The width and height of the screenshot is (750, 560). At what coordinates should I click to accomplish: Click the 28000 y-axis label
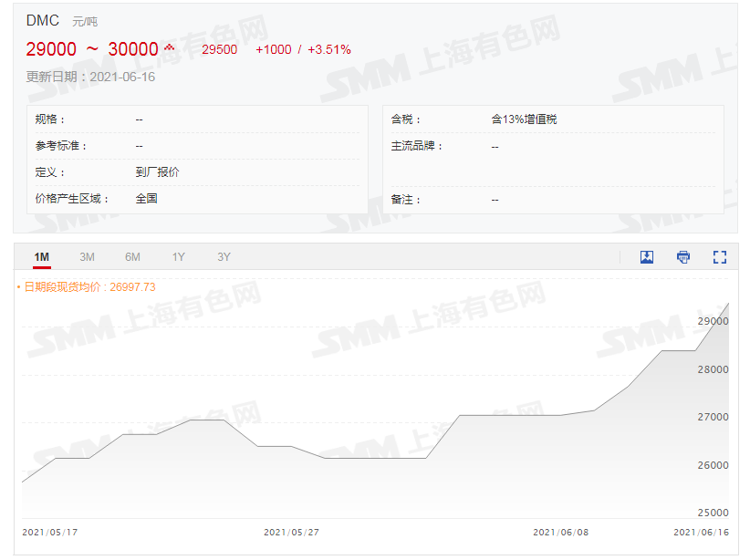[713, 369]
